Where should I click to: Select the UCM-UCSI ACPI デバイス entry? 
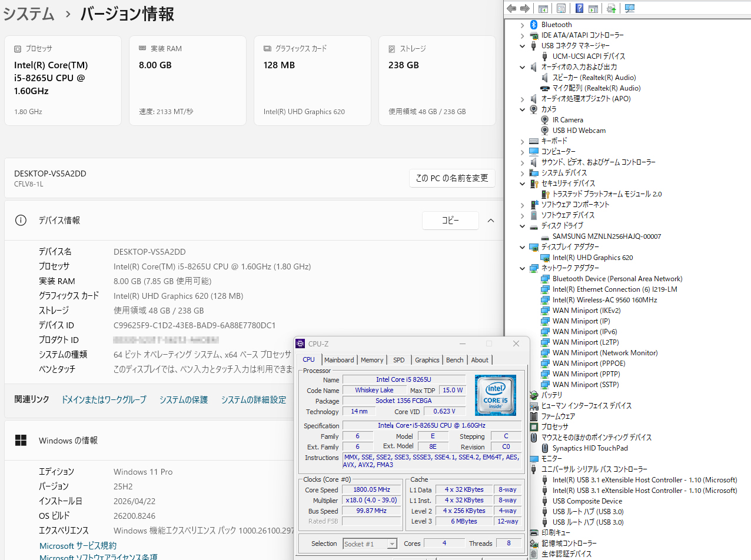click(x=589, y=56)
